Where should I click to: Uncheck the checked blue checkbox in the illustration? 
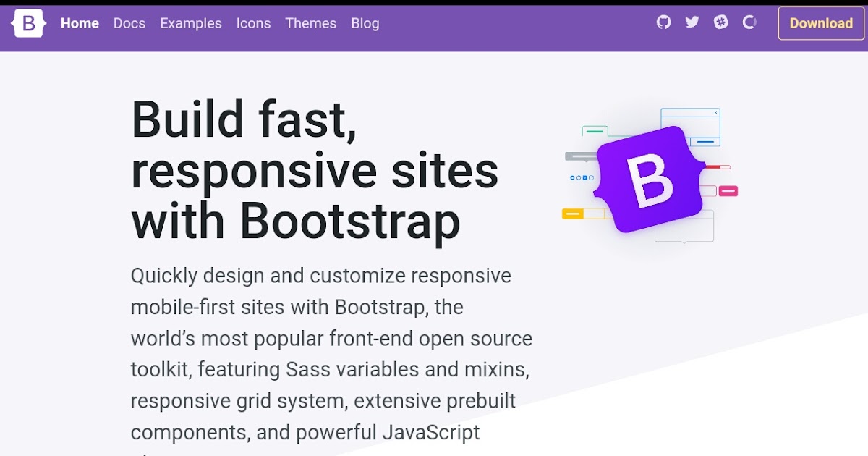584,177
